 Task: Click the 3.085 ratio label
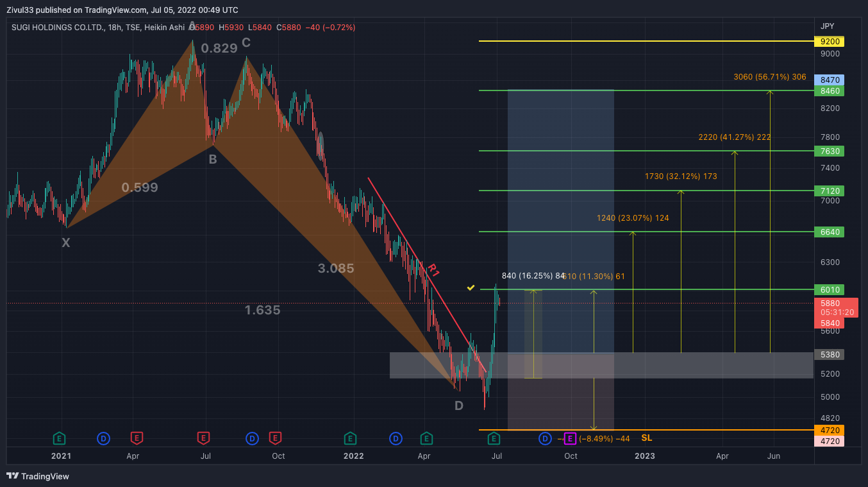click(x=336, y=268)
